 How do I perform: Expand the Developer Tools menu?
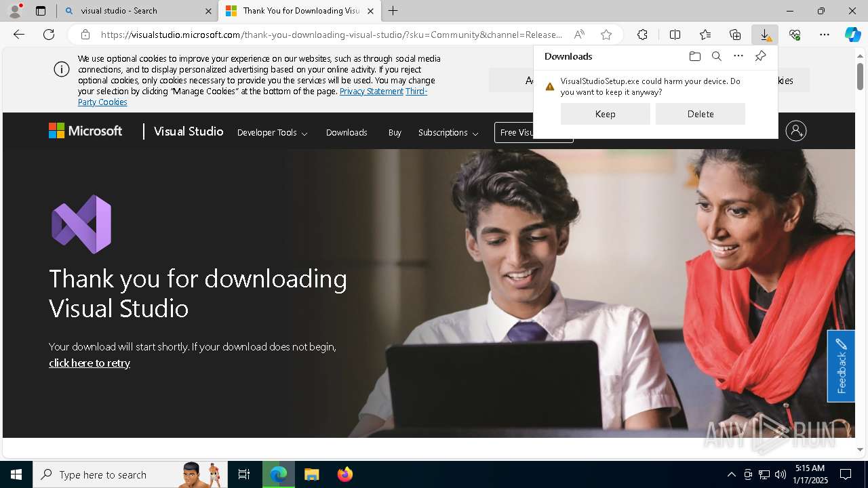click(x=272, y=133)
